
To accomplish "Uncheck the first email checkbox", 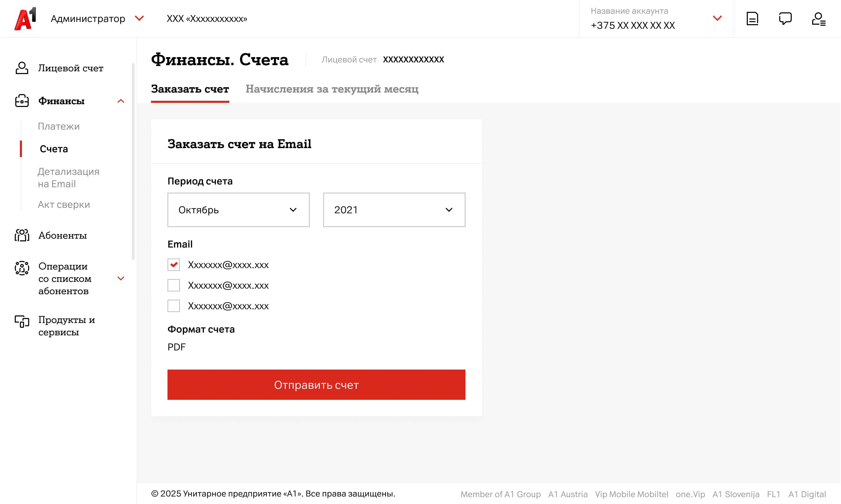I will pyautogui.click(x=174, y=264).
